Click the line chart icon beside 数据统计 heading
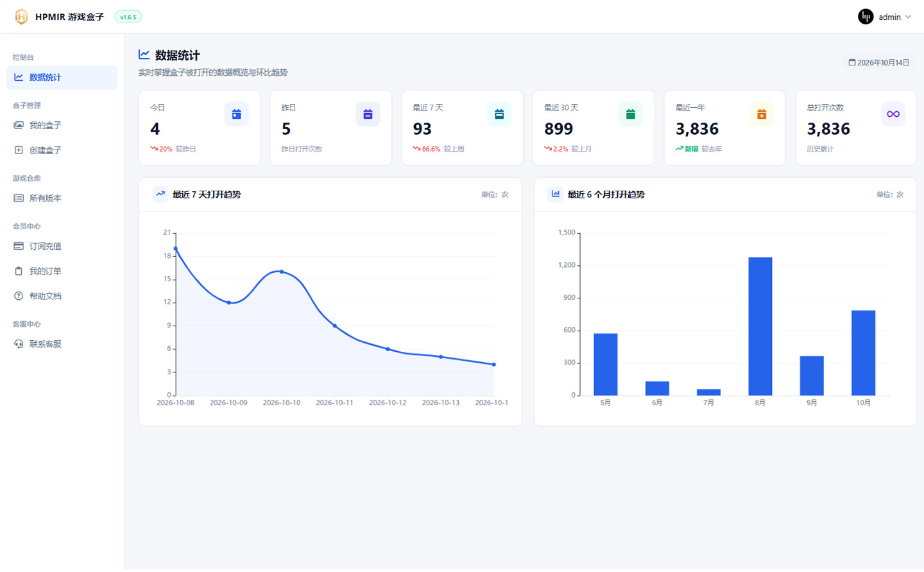 click(144, 55)
